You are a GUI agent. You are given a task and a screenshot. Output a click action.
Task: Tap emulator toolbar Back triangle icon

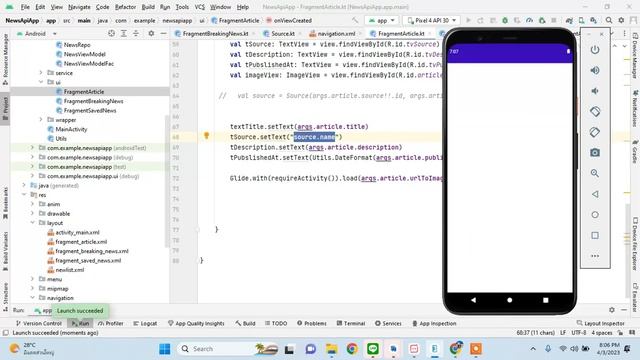pyautogui.click(x=595, y=194)
